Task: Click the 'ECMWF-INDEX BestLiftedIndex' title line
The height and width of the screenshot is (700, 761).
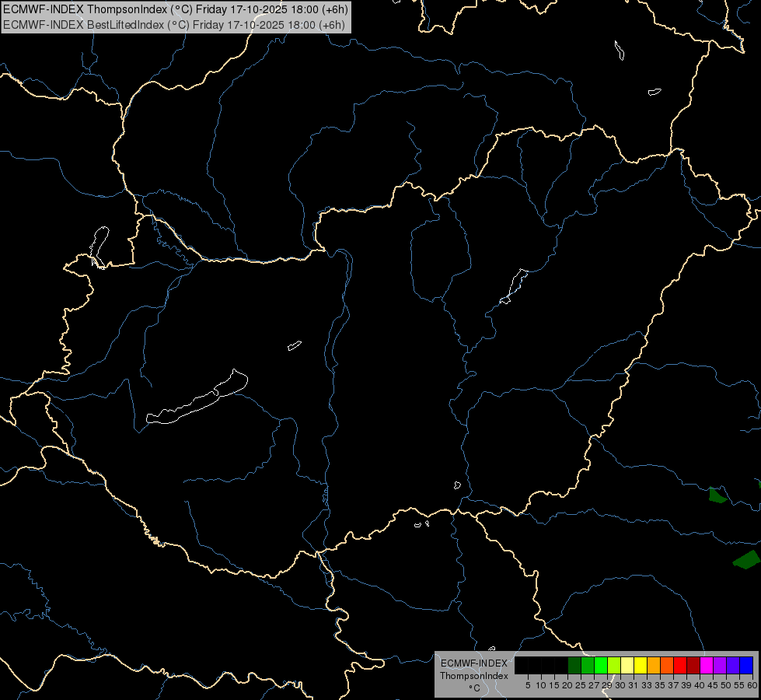Action: [174, 25]
